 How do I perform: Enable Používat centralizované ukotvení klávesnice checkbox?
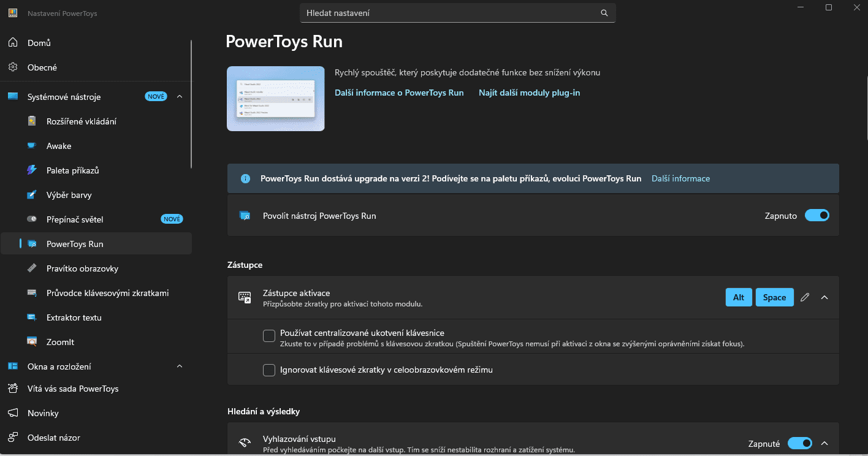coord(268,336)
